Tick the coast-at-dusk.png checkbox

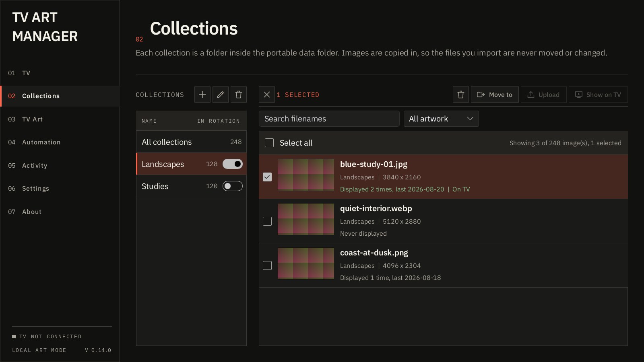pyautogui.click(x=267, y=265)
